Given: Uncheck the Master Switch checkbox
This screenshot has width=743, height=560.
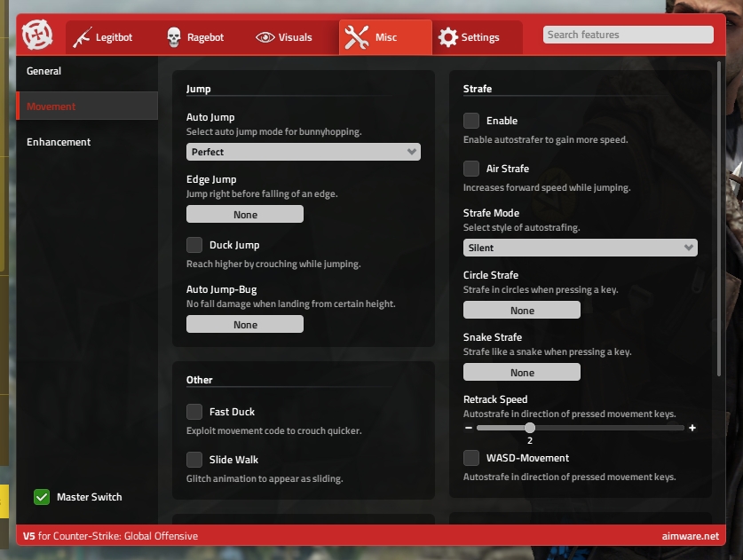Looking at the screenshot, I should point(42,497).
